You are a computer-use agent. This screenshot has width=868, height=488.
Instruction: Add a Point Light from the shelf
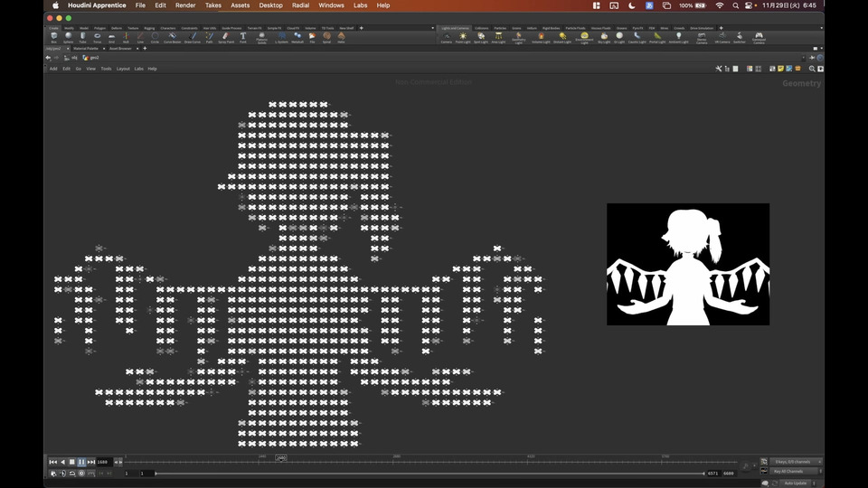(x=463, y=38)
